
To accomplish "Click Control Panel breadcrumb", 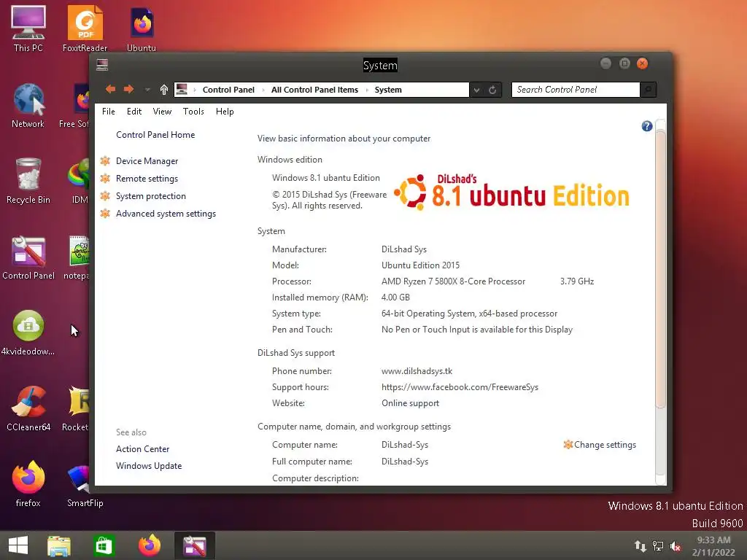I will click(228, 90).
